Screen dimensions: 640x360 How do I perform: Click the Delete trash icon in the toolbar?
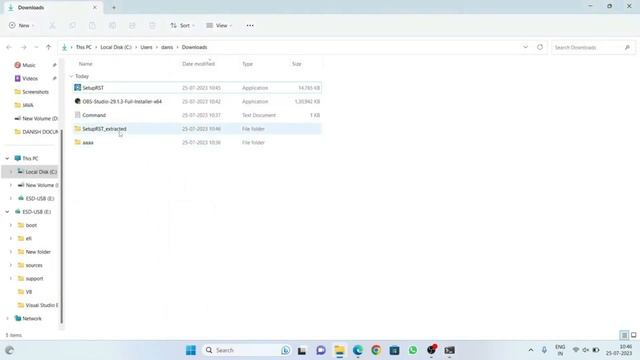pyautogui.click(x=152, y=26)
